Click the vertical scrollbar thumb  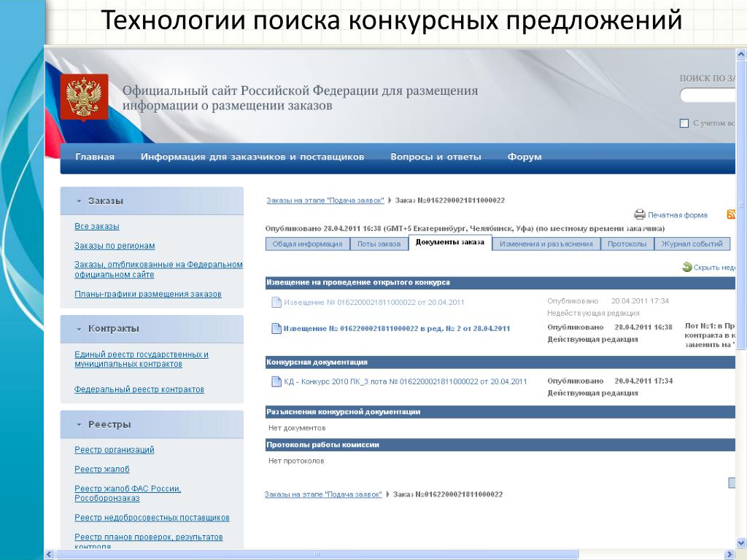pyautogui.click(x=741, y=205)
